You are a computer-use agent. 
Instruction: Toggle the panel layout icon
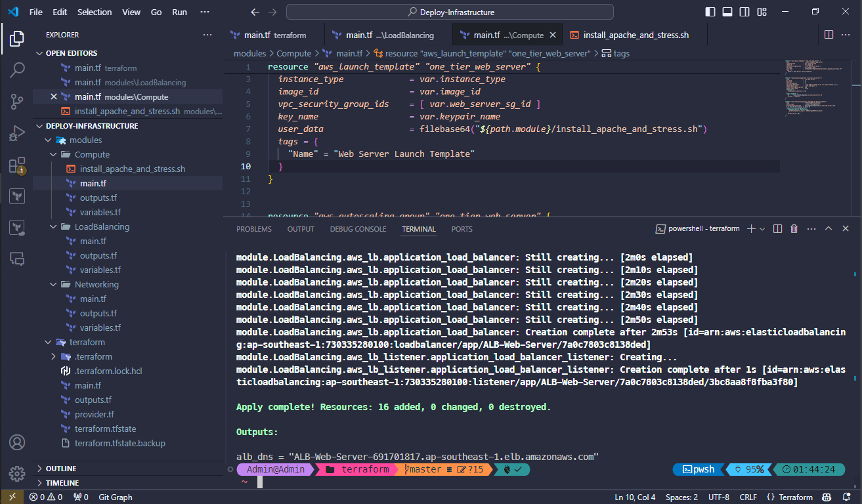[727, 12]
